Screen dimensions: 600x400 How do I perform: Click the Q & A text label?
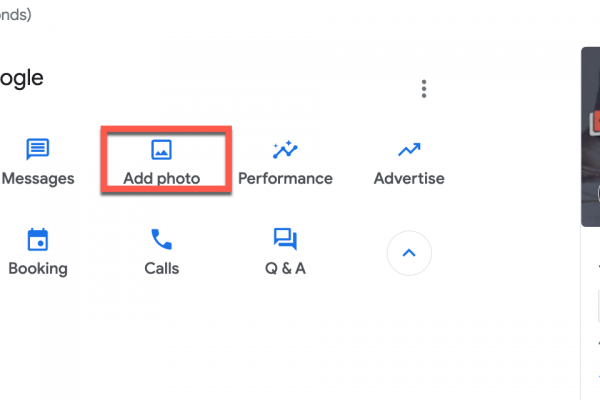(x=285, y=268)
